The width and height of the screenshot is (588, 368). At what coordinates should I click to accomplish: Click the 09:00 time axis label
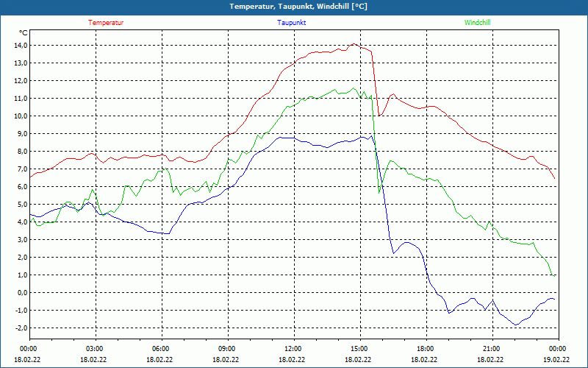(228, 349)
